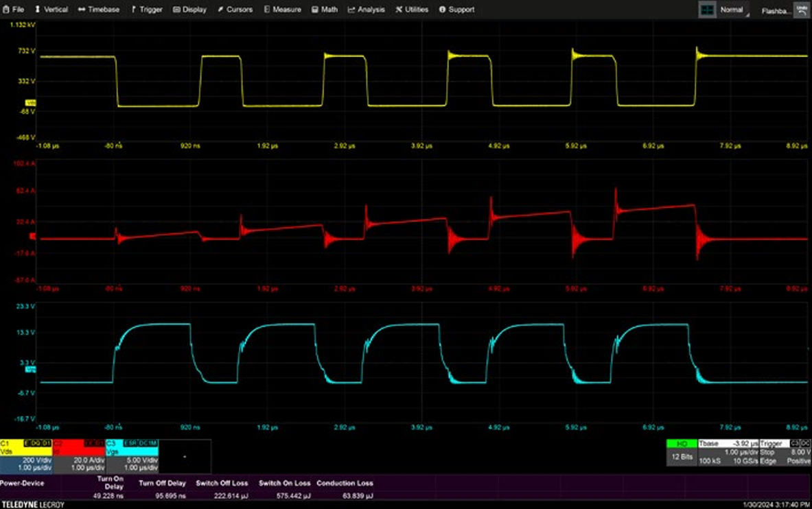This screenshot has width=812, height=509.
Task: Click the green HD descriptor box
Action: [x=682, y=444]
